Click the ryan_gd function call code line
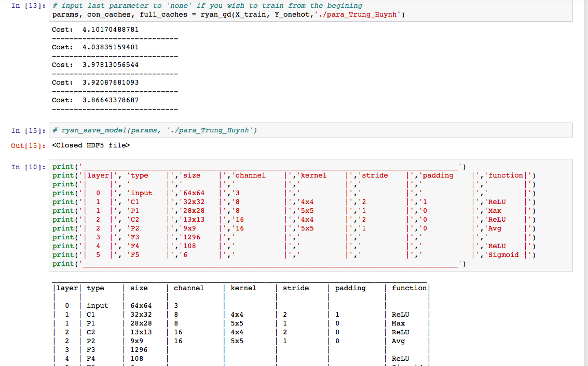Image resolution: width=588 pixels, height=366 pixels. tap(228, 15)
